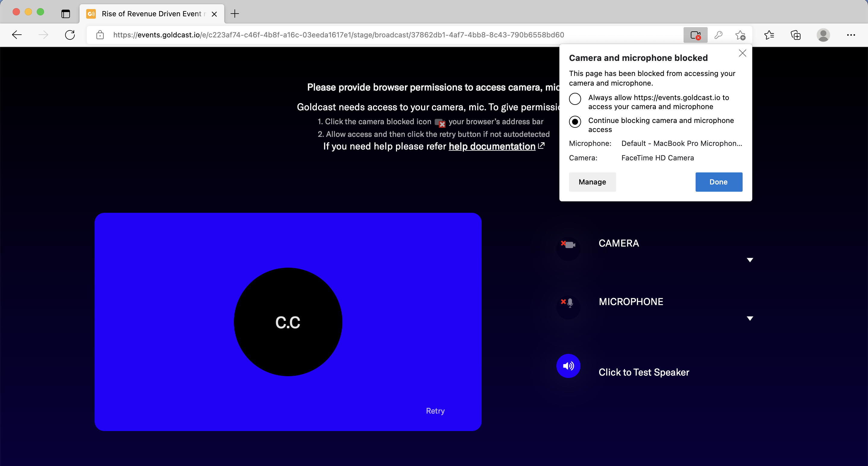Open Settings and more menu
868x466 pixels.
click(851, 35)
